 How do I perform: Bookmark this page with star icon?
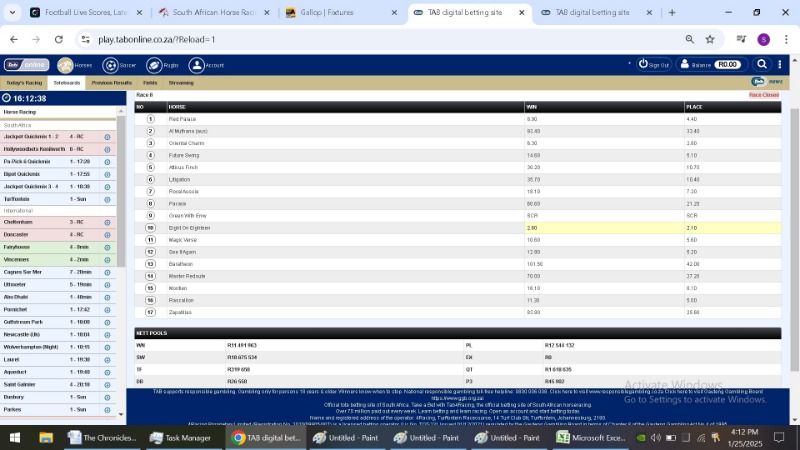tap(710, 39)
